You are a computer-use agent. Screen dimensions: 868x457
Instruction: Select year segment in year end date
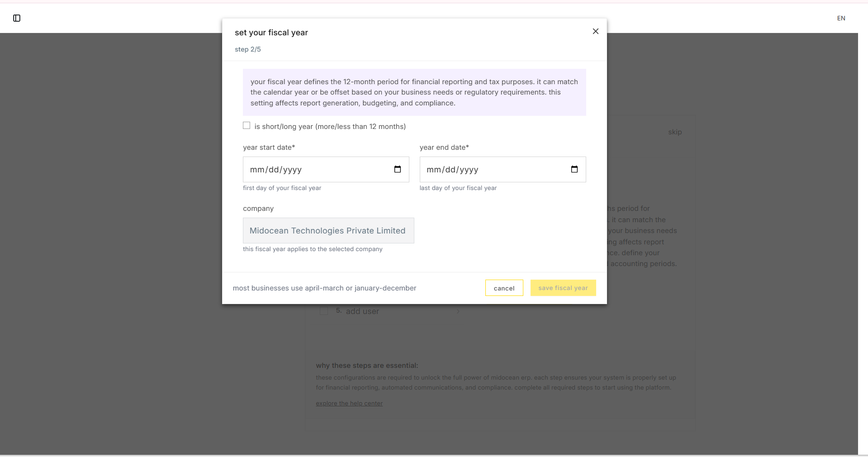pos(469,170)
